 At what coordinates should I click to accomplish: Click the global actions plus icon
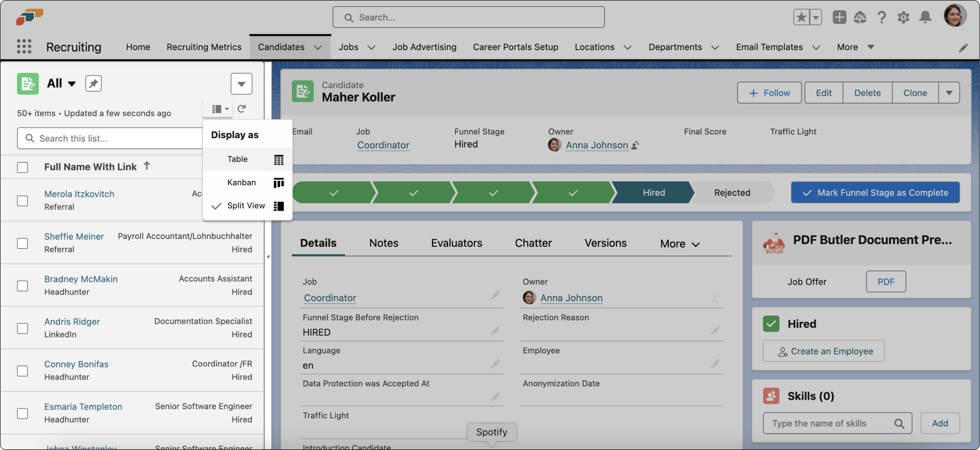click(x=839, y=17)
